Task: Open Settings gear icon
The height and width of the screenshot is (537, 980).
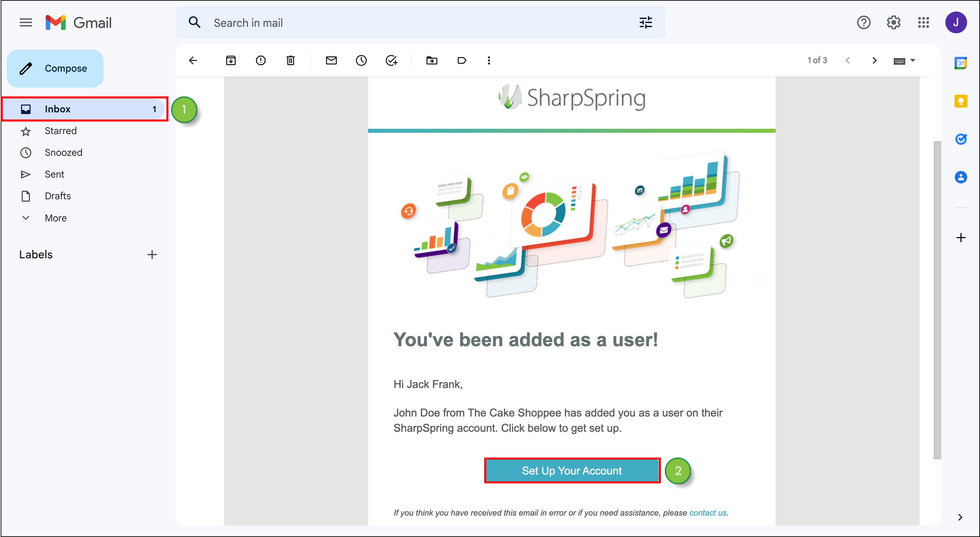Action: (x=893, y=23)
